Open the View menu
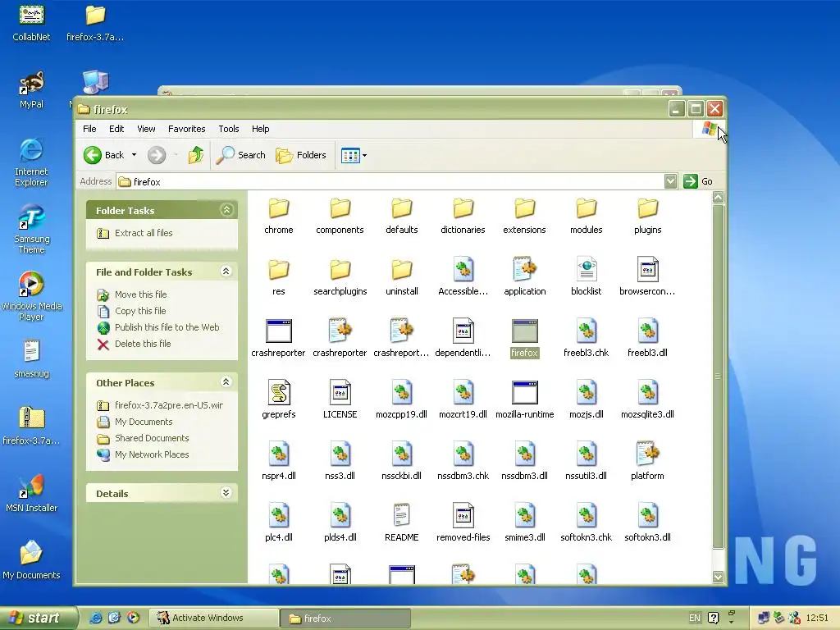The image size is (840, 630). coord(146,129)
